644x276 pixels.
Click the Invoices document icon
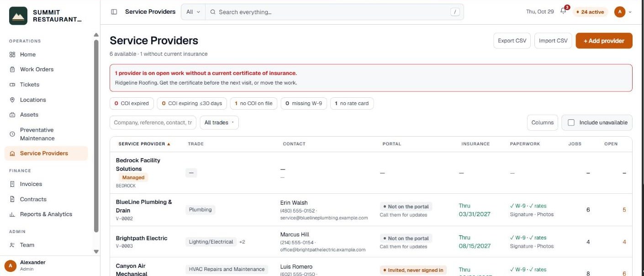point(12,184)
